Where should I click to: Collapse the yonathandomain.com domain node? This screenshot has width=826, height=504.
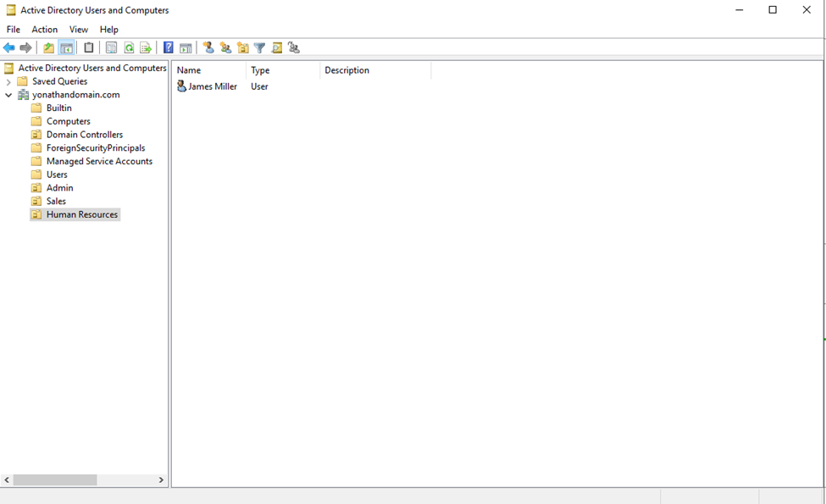8,95
